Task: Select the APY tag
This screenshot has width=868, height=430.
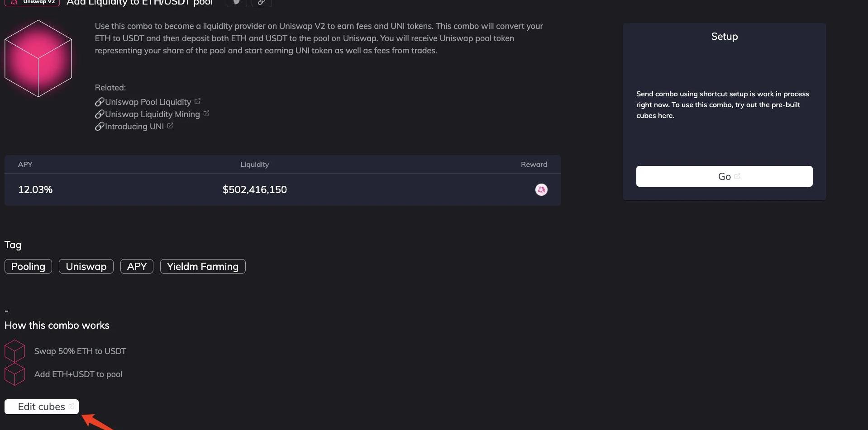Action: [137, 266]
